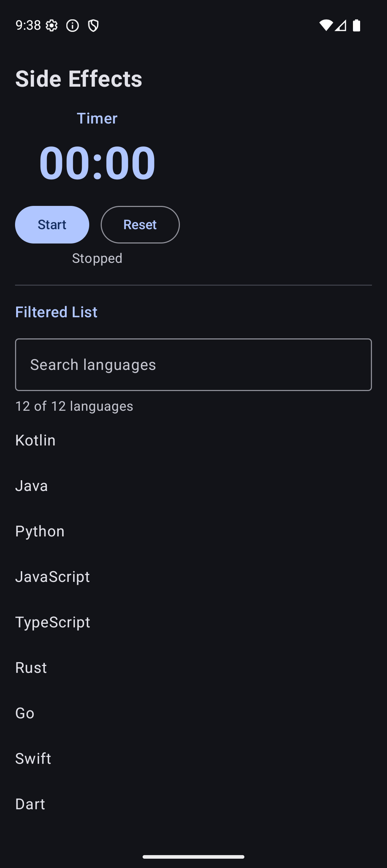Tap the clock time in status bar
Screen dimensions: 387x868
point(28,25)
